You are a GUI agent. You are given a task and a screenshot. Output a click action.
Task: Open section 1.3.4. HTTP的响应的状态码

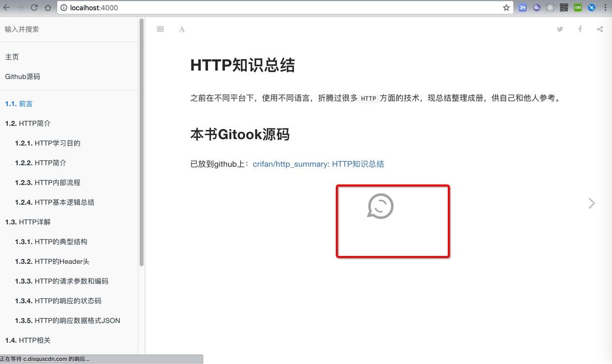click(58, 301)
